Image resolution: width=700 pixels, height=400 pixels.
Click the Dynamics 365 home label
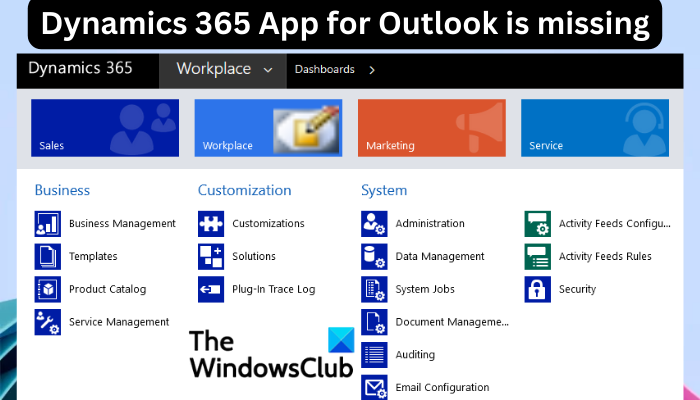[80, 68]
